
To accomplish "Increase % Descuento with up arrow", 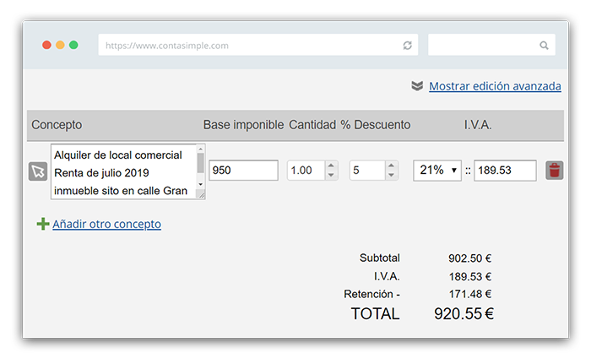I will pos(391,166).
